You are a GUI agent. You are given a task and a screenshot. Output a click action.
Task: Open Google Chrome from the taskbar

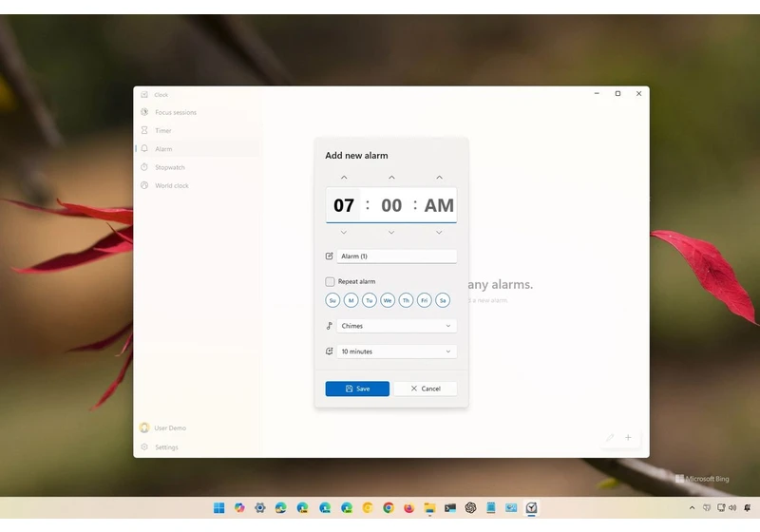[x=389, y=507]
